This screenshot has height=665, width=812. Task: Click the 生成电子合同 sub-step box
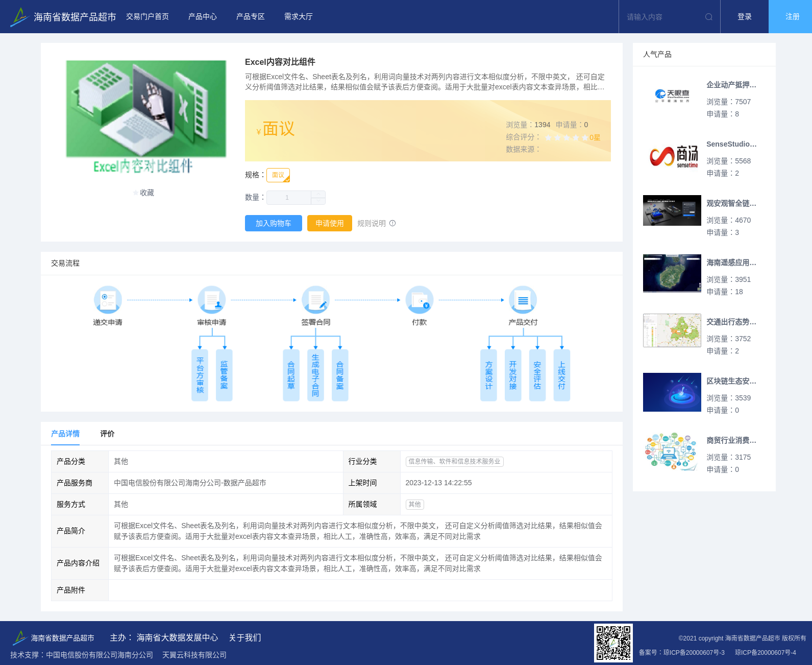[x=315, y=375]
